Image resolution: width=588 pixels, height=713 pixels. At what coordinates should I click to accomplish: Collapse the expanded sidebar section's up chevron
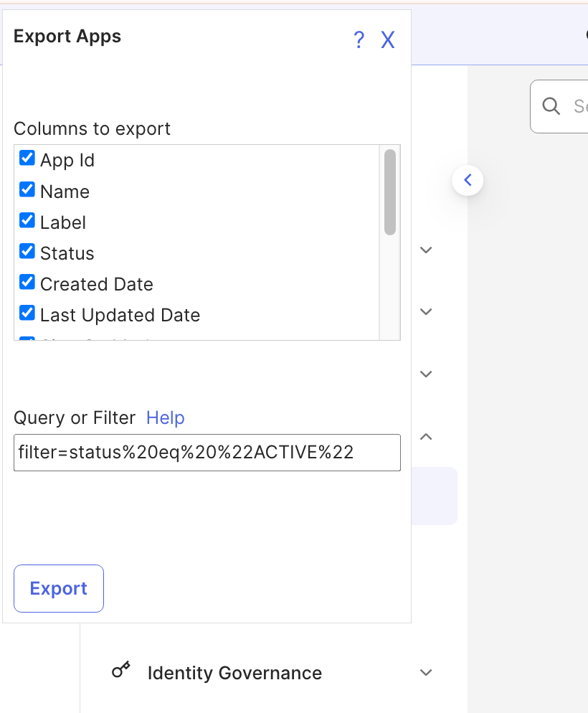(x=426, y=436)
